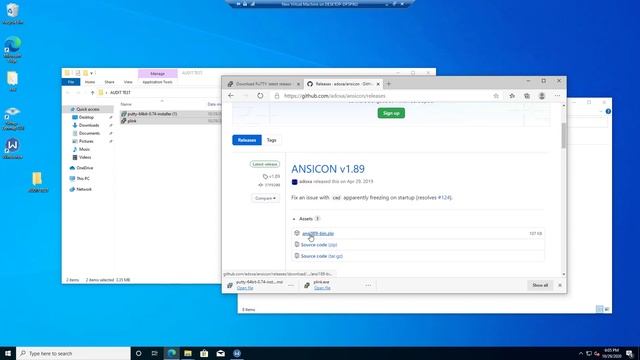Open the adoxa author link
Screen dimensions: 640x360
pyautogui.click(x=306, y=182)
